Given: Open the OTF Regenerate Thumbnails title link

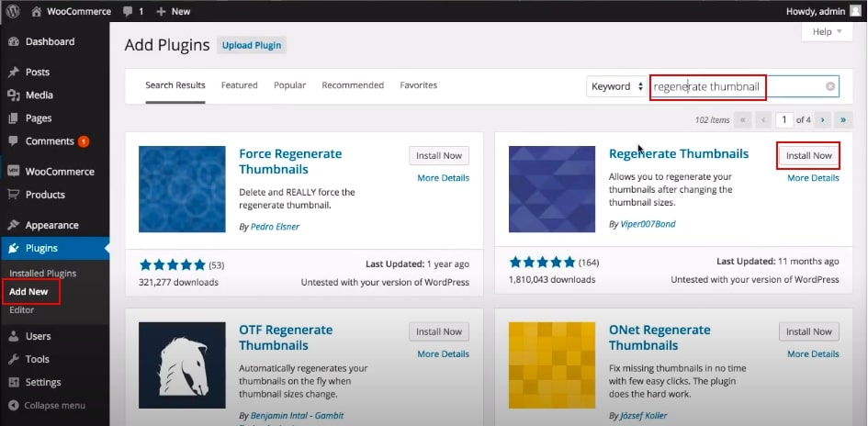Looking at the screenshot, I should (x=286, y=338).
